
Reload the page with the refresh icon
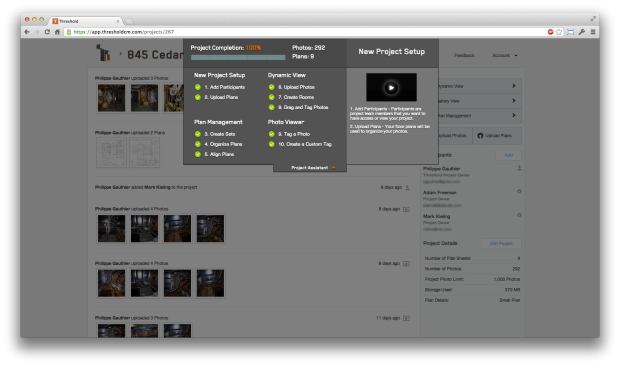click(x=47, y=32)
